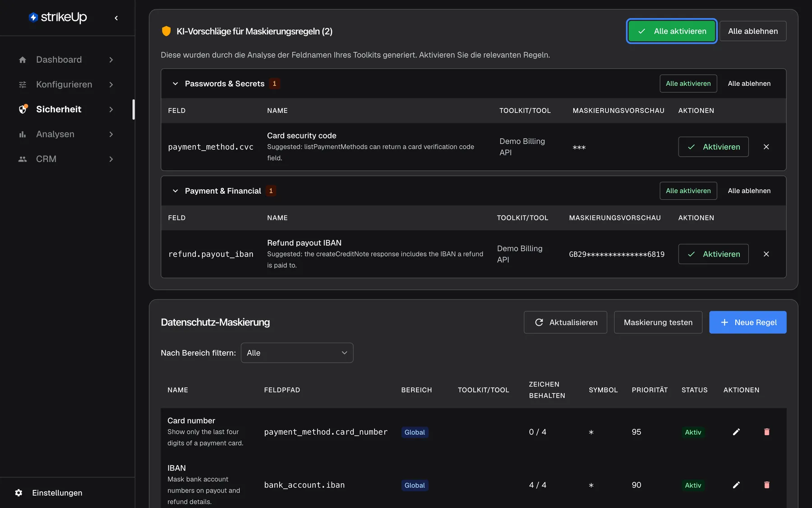The width and height of the screenshot is (812, 508).
Task: Open Dashboard in the sidebar
Action: point(67,60)
